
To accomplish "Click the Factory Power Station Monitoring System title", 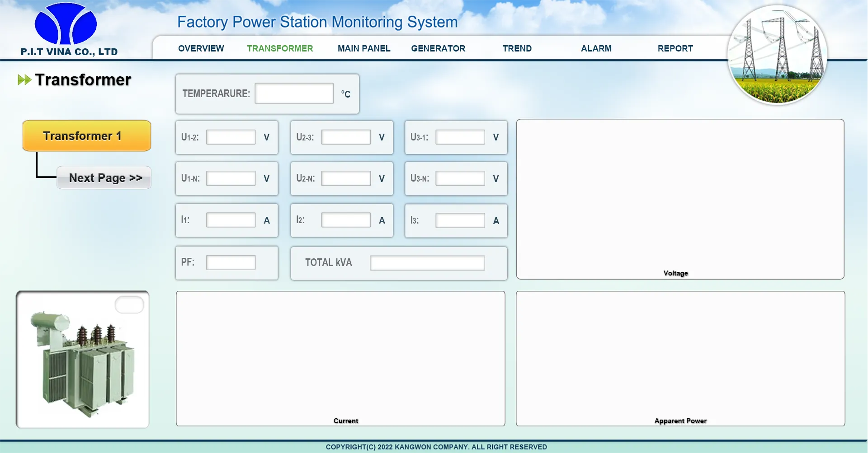I will pos(317,22).
